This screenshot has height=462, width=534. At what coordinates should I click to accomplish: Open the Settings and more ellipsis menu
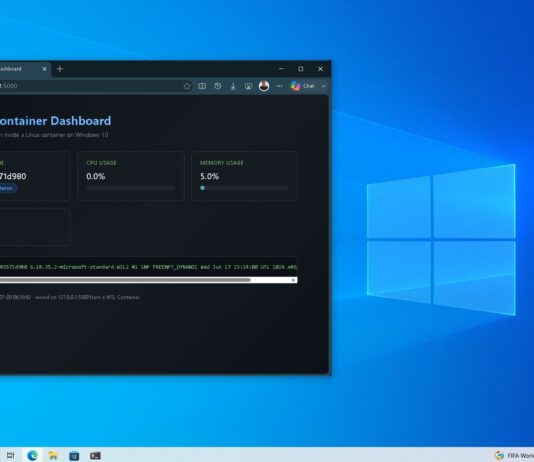279,86
